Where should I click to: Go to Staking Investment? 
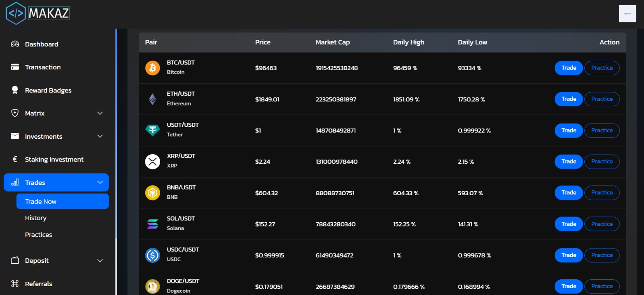54,160
